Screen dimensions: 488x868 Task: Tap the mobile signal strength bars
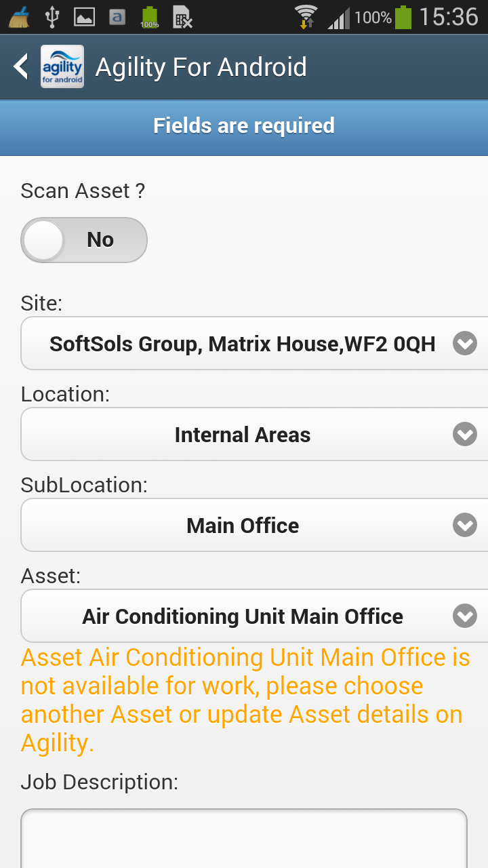click(338, 18)
